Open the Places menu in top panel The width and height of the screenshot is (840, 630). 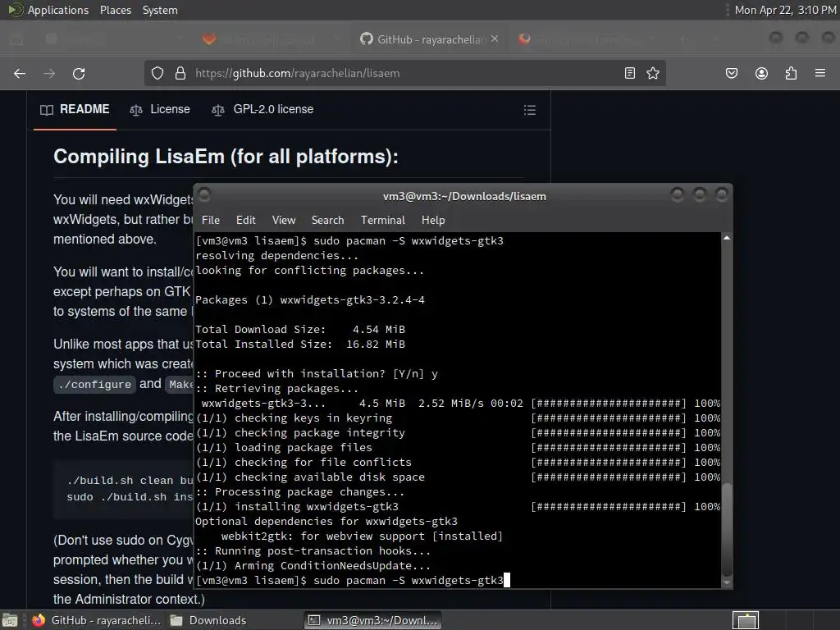tap(115, 10)
